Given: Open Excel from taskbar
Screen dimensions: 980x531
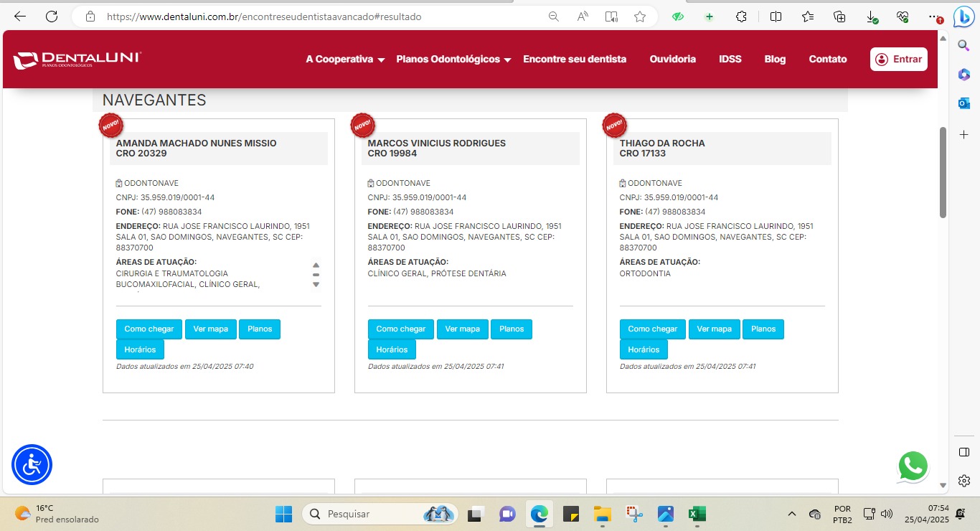Looking at the screenshot, I should [697, 514].
